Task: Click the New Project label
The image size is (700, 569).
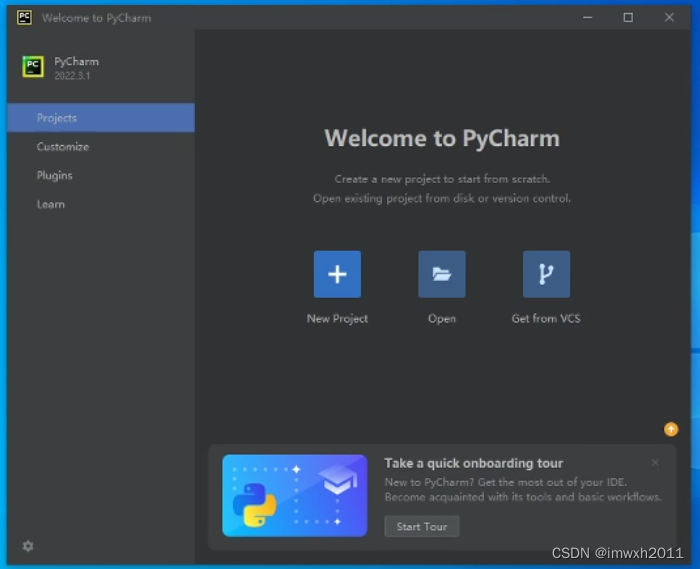Action: click(337, 319)
